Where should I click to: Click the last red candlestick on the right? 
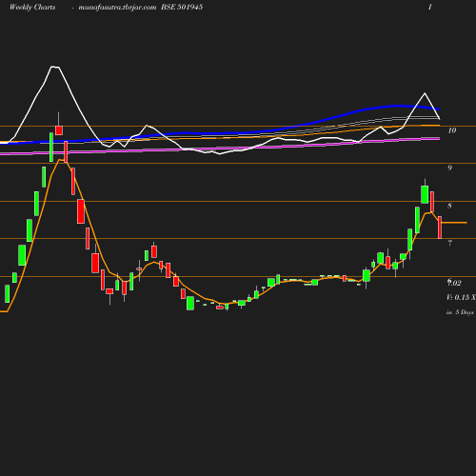(x=440, y=228)
